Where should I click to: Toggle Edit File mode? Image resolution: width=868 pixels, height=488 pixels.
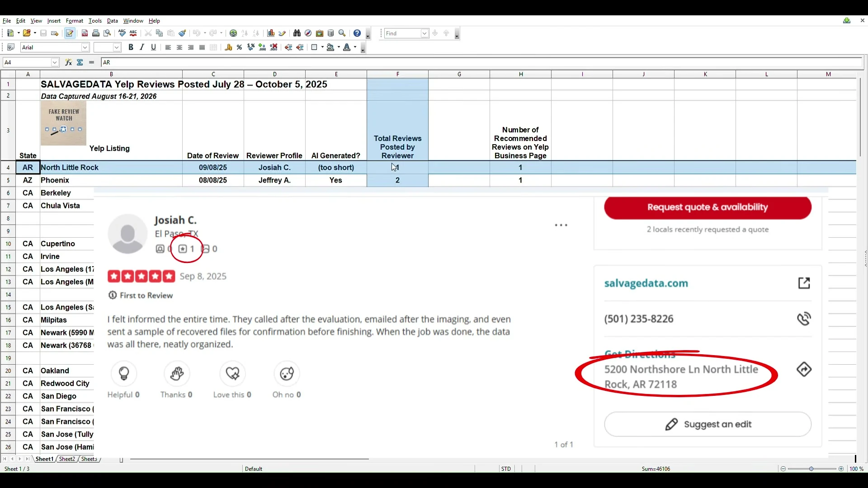(70, 33)
